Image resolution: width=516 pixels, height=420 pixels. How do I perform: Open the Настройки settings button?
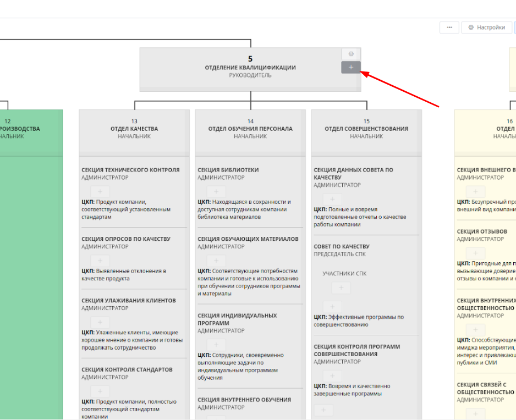(486, 27)
